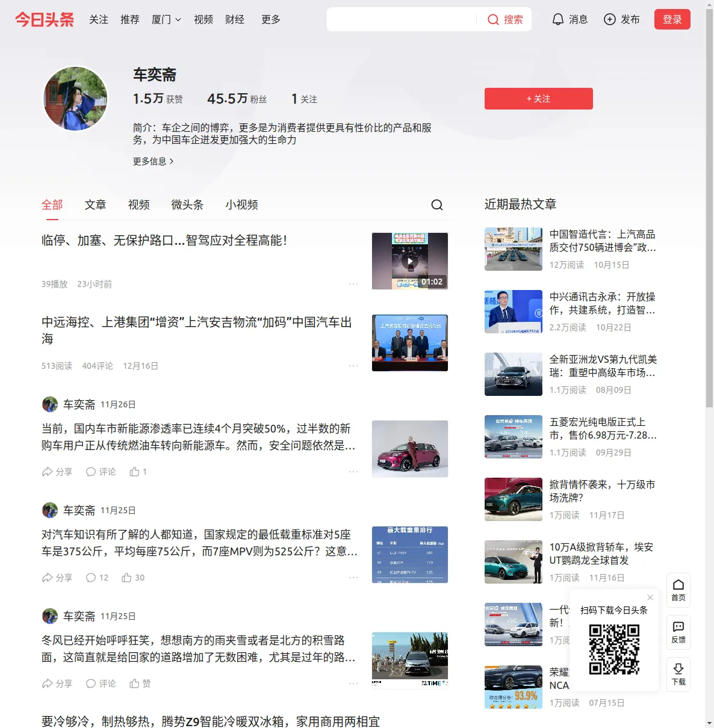Like the post with 30 likes

click(x=133, y=578)
